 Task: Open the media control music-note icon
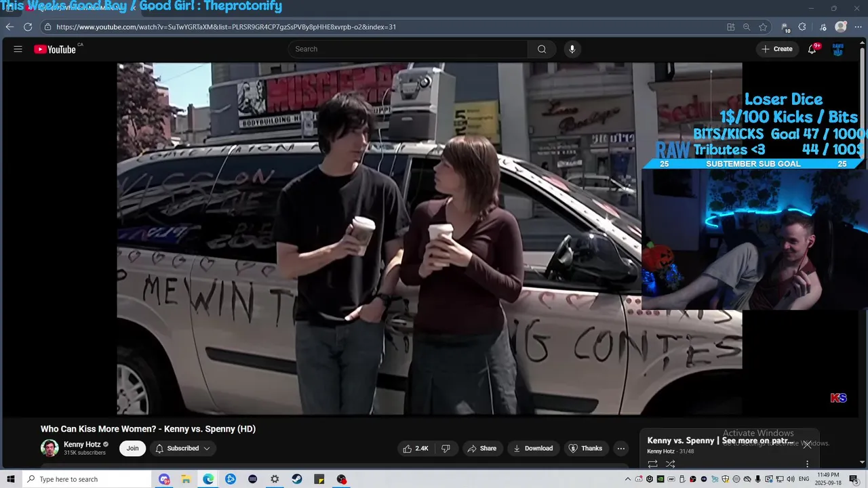click(823, 27)
